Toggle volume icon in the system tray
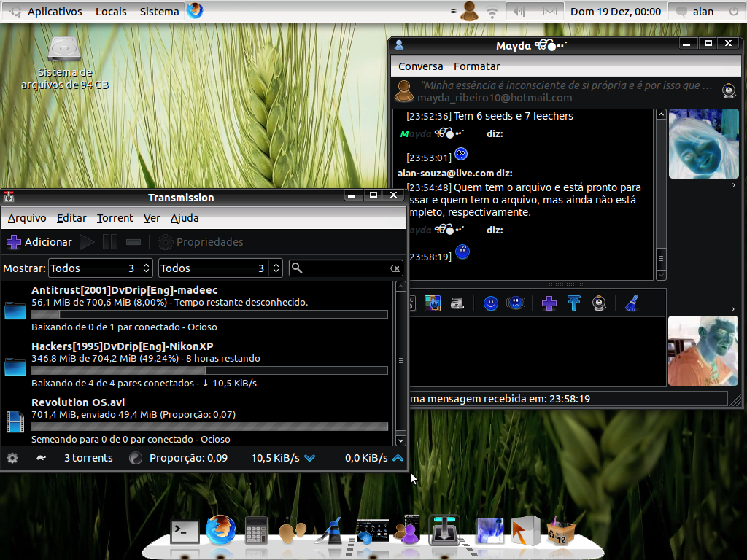The image size is (747, 560). [519, 12]
